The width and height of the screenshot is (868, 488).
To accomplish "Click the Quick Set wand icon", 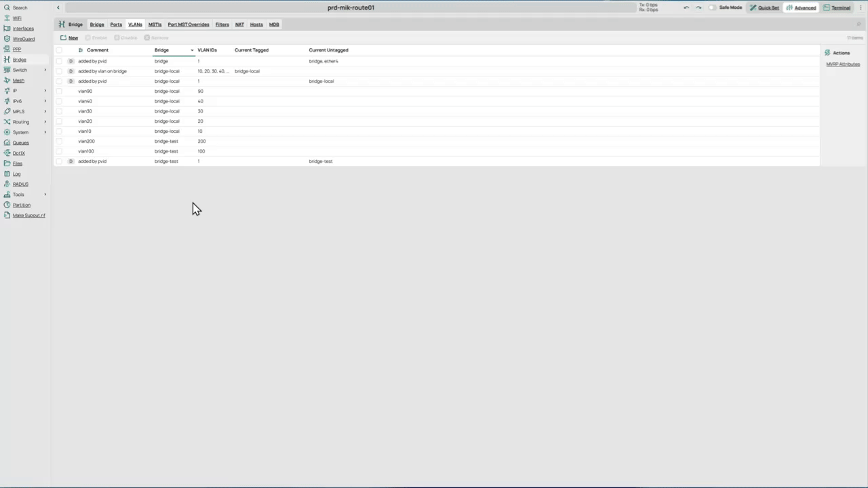I will (753, 7).
